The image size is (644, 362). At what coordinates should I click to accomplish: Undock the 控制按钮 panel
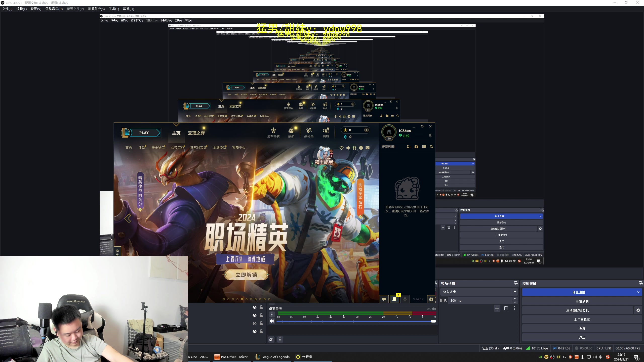coord(641,283)
